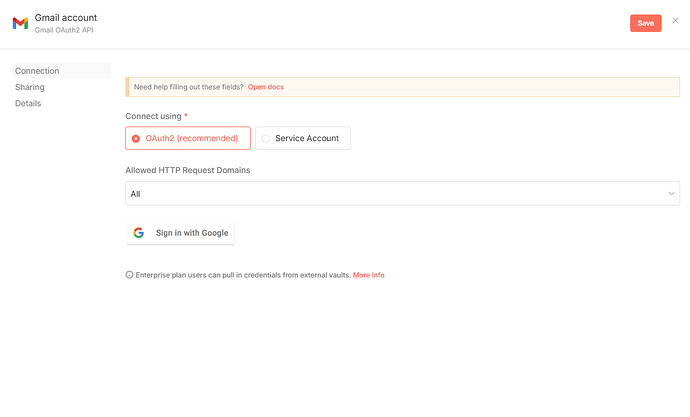Open the Allowed HTTP Request Domains dropdown
Screen dimensions: 690x417
(402, 193)
